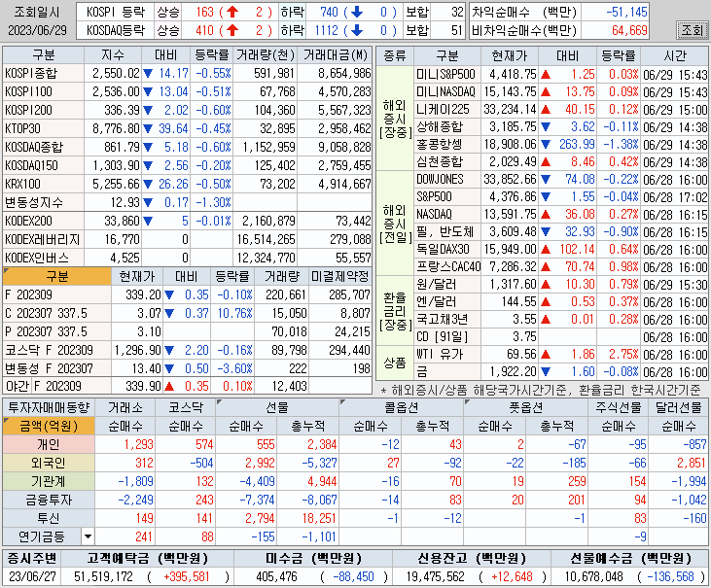Click the 비차익순매수 value 64,669
The width and height of the screenshot is (711, 588).
[x=629, y=30]
